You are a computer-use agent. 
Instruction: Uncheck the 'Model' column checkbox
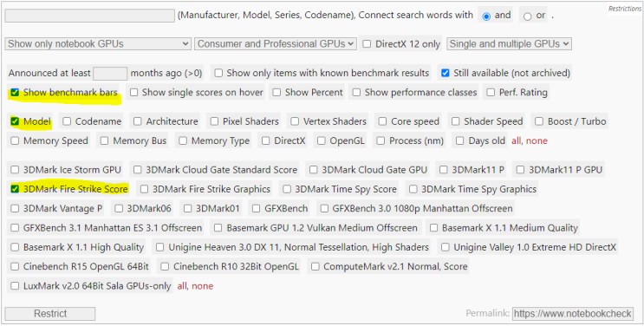click(x=15, y=121)
